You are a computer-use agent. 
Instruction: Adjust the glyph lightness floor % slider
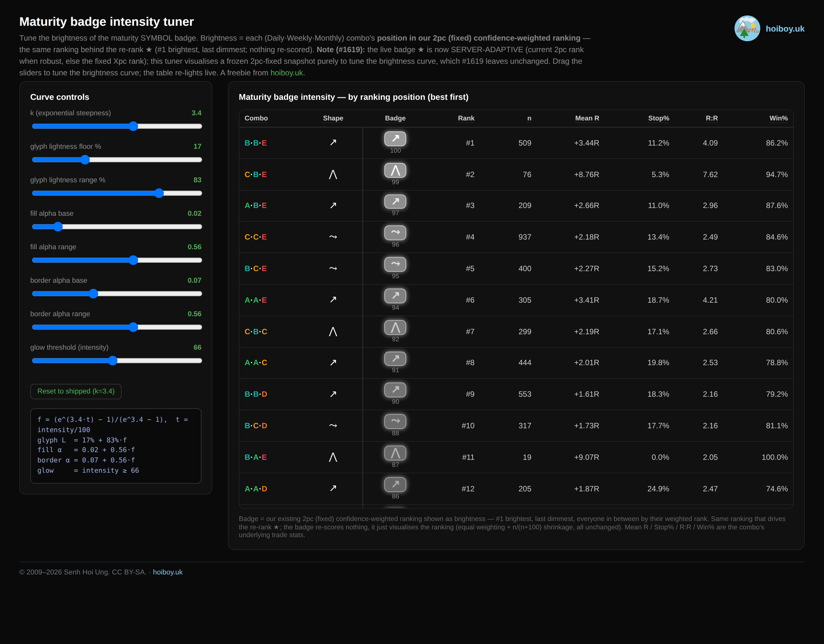[117, 160]
